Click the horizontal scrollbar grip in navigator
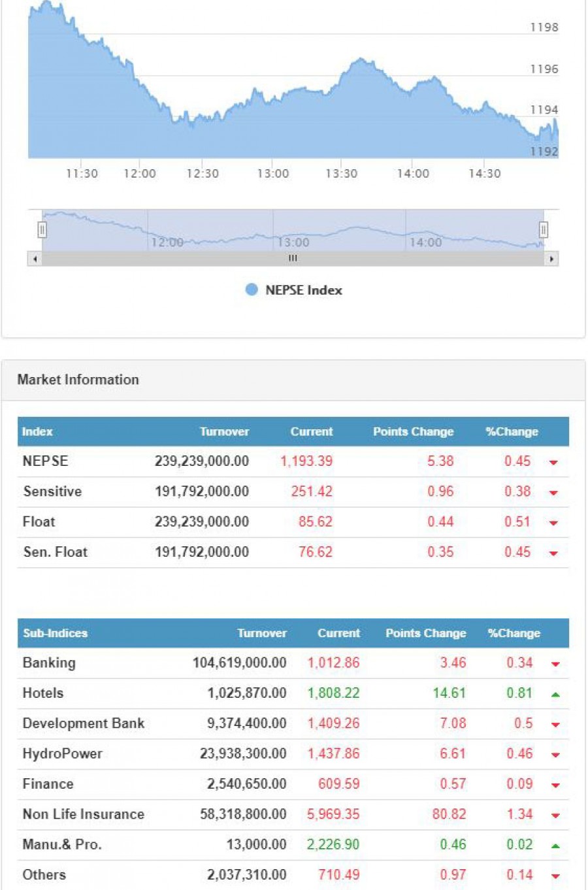Viewport: 588px width, 890px height. [293, 259]
